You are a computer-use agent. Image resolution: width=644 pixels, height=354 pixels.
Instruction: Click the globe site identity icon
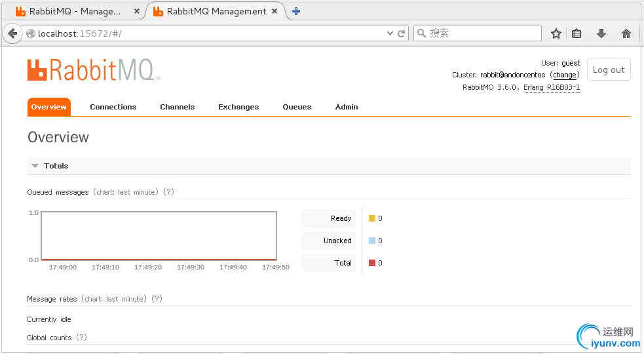click(31, 33)
